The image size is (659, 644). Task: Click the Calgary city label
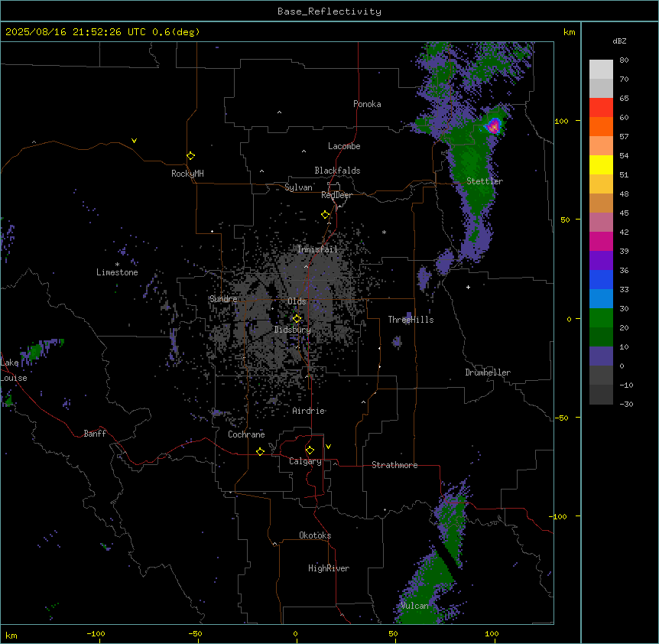[x=305, y=461]
